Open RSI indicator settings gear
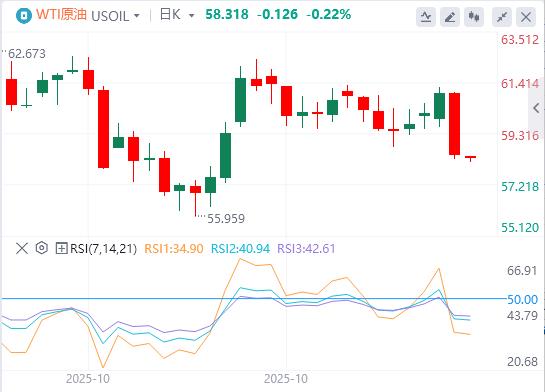Viewport: 545px width, 392px height. (x=42, y=248)
